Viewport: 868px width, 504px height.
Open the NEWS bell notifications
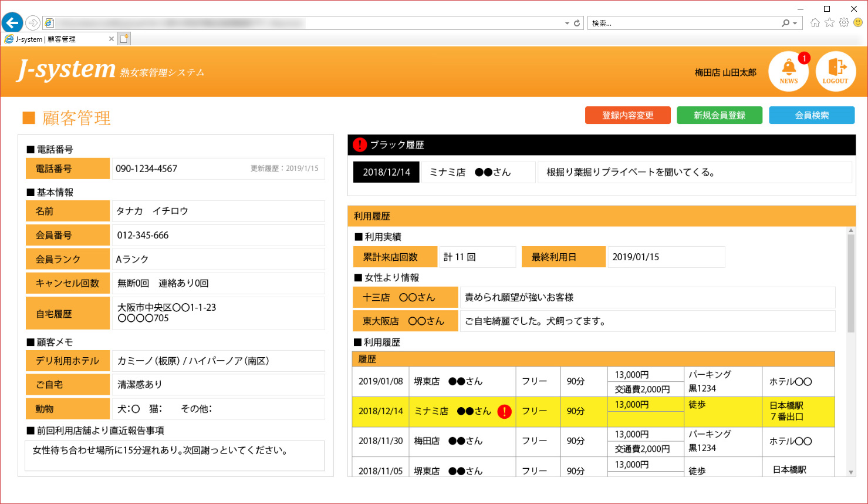788,71
